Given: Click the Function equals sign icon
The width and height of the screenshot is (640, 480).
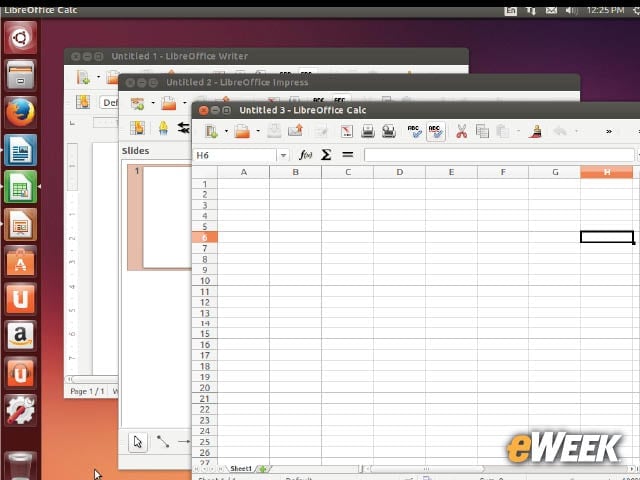Looking at the screenshot, I should (x=347, y=155).
